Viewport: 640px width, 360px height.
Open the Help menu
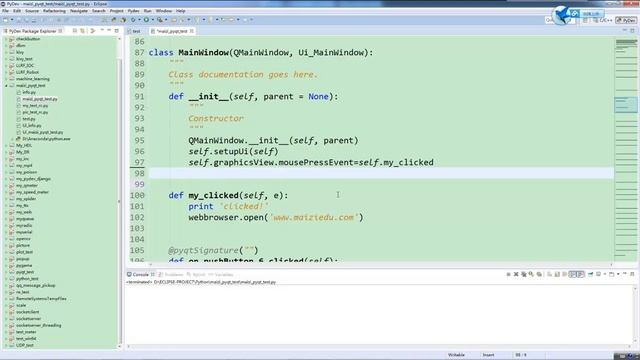[x=180, y=11]
